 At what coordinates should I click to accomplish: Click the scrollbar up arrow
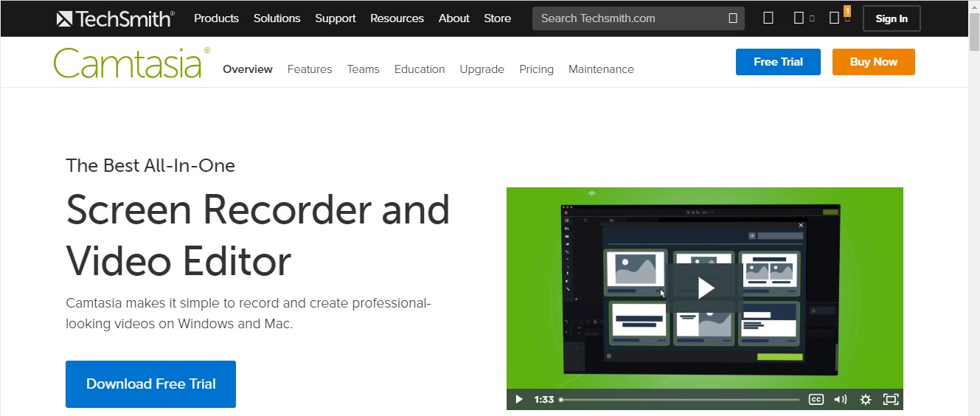[973, 6]
